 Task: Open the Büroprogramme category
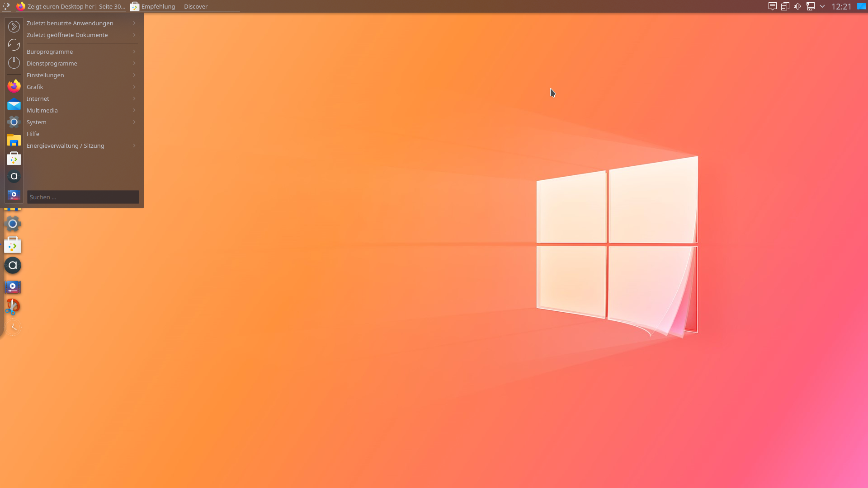[x=82, y=52]
